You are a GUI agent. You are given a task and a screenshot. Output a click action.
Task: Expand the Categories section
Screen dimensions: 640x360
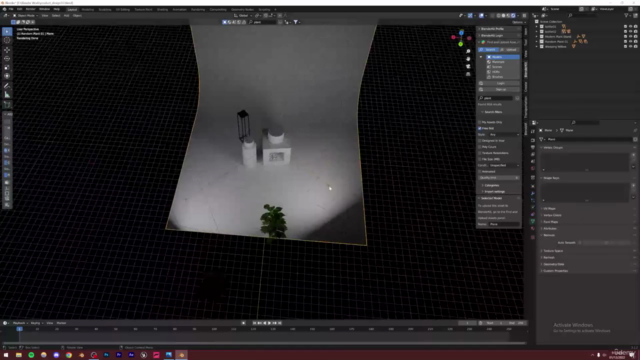[491, 185]
